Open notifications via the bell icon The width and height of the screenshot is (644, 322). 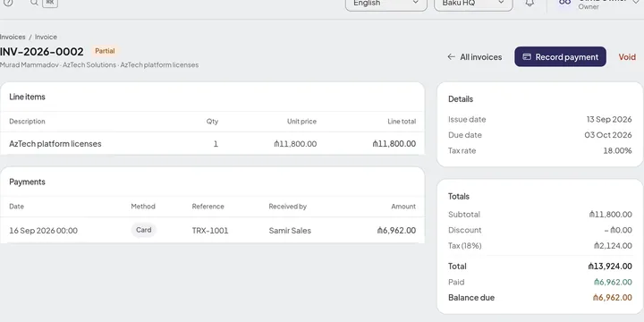530,3
